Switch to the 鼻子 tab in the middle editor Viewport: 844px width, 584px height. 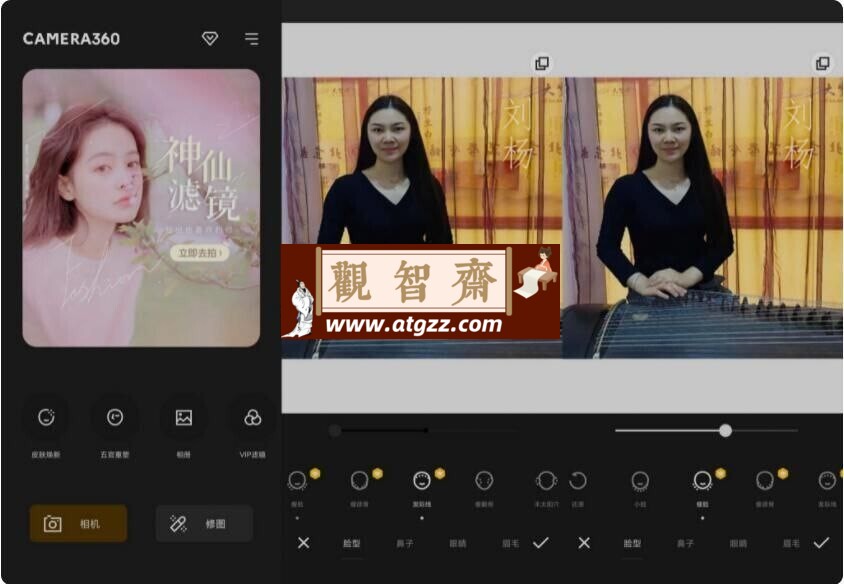[x=405, y=544]
